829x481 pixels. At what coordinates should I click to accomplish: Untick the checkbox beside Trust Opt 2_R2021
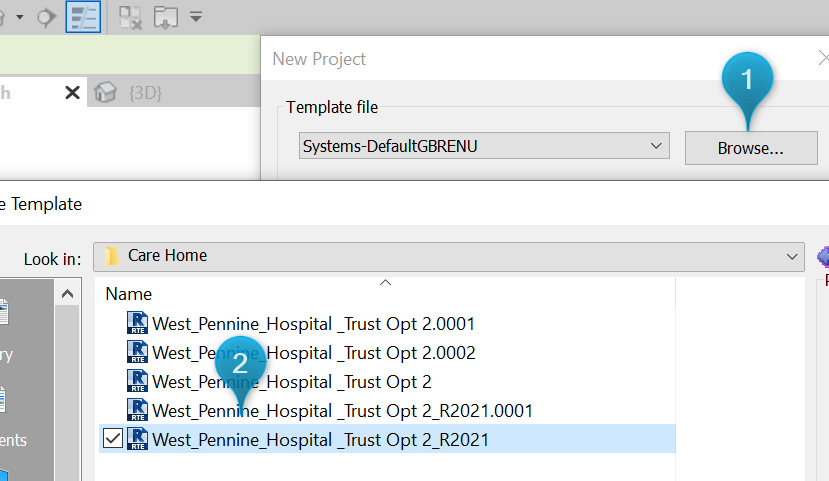[x=114, y=438]
